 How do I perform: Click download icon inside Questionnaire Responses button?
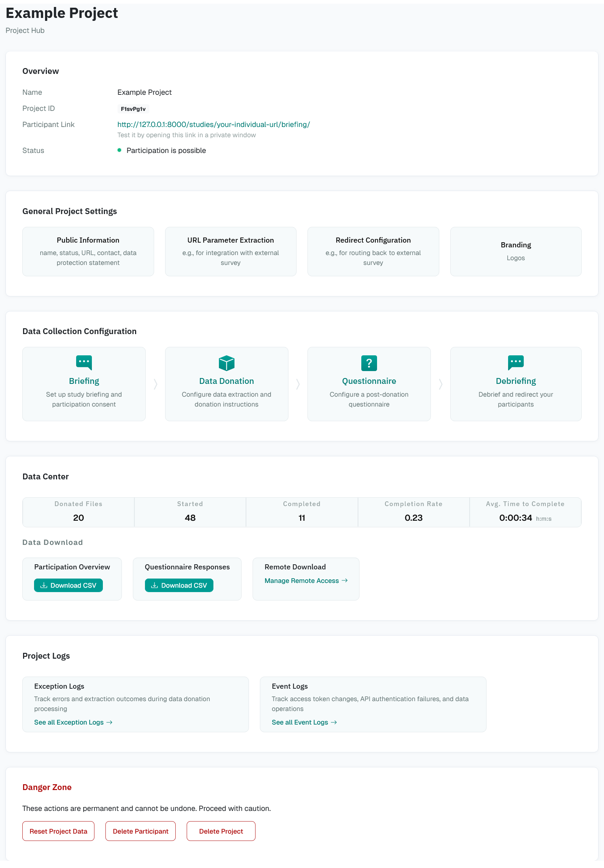click(x=155, y=585)
